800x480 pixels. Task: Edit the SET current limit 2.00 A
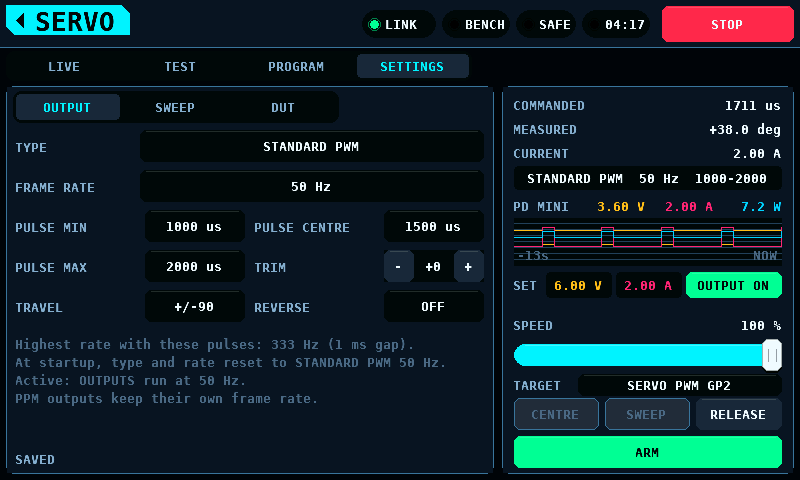648,286
